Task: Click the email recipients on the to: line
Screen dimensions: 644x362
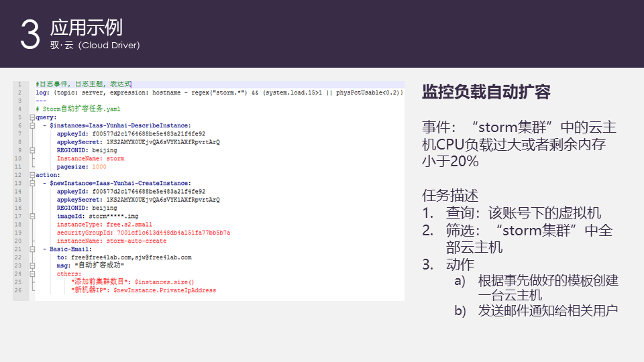Action: [x=131, y=257]
